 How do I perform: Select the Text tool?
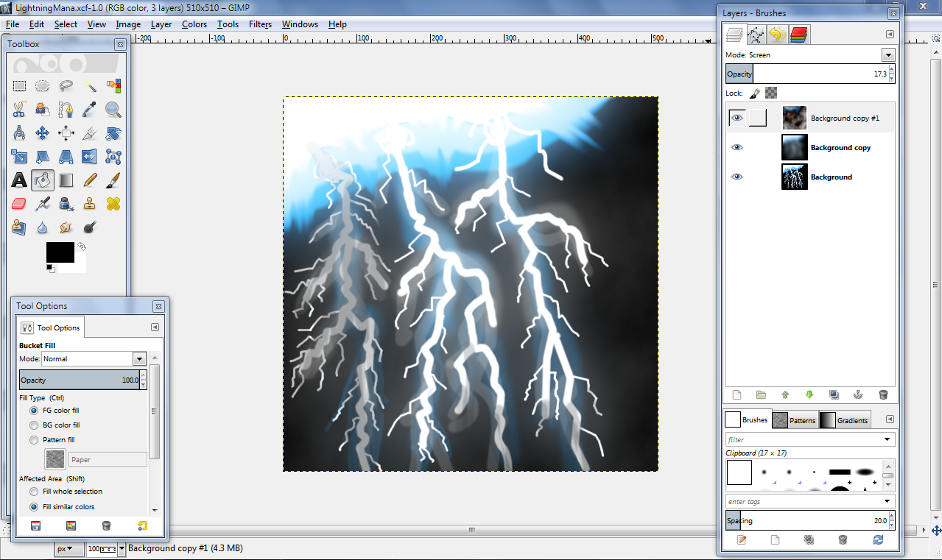[19, 180]
